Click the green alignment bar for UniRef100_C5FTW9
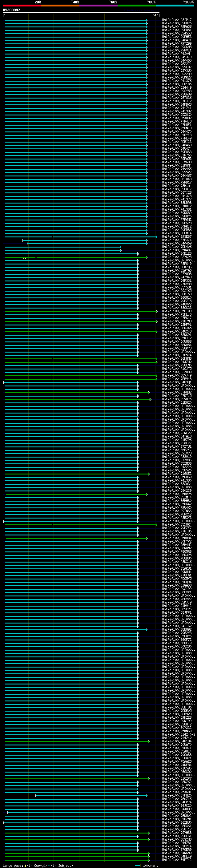The height and width of the screenshot is (868, 197). [x=81, y=311]
